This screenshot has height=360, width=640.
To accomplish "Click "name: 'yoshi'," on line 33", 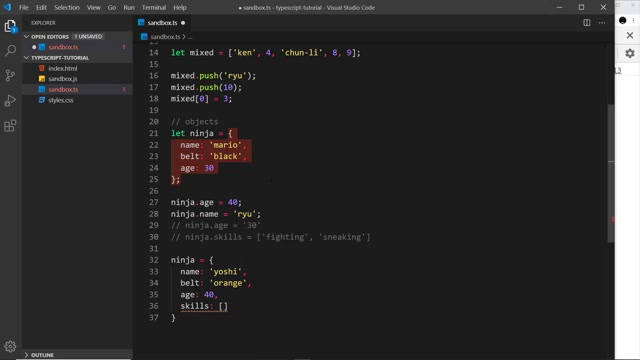I will click(213, 272).
